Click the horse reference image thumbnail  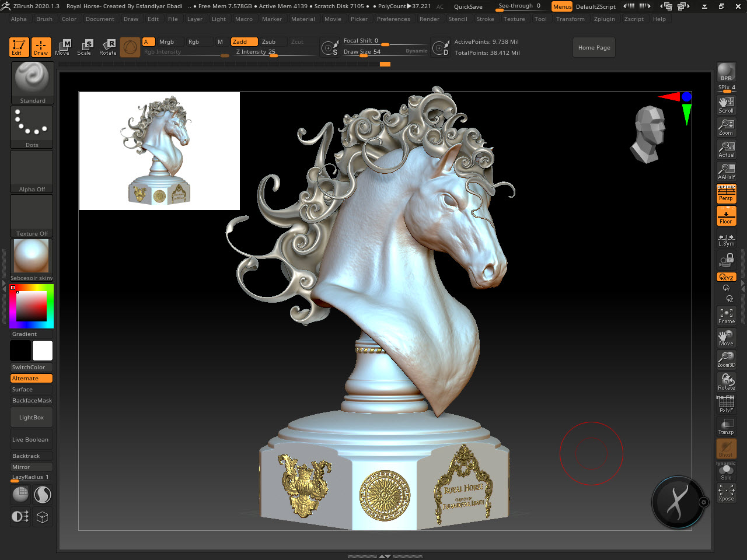(x=159, y=151)
